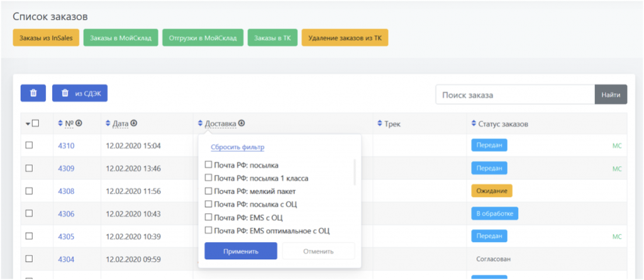Sort by Статус заказов column arrows
The width and height of the screenshot is (644, 280).
[x=474, y=124]
